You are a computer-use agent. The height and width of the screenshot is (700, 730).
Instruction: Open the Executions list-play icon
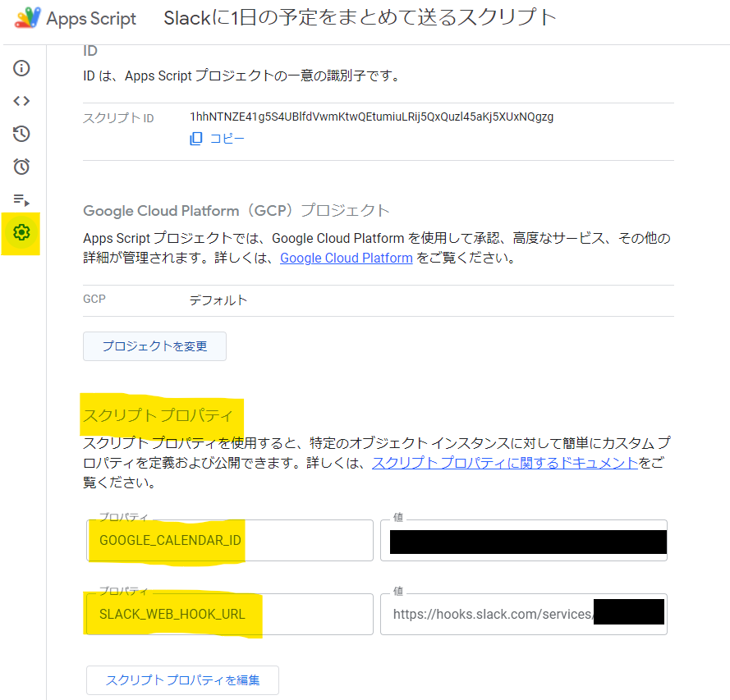point(21,199)
